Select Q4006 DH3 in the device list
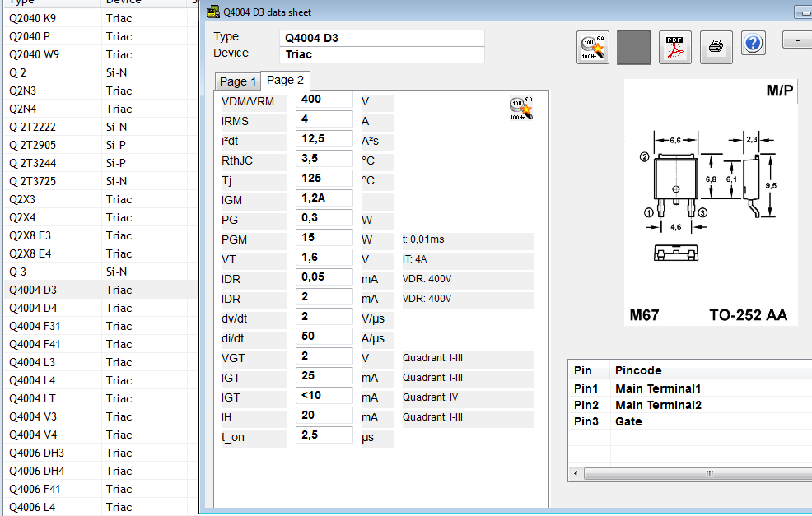 [100, 453]
